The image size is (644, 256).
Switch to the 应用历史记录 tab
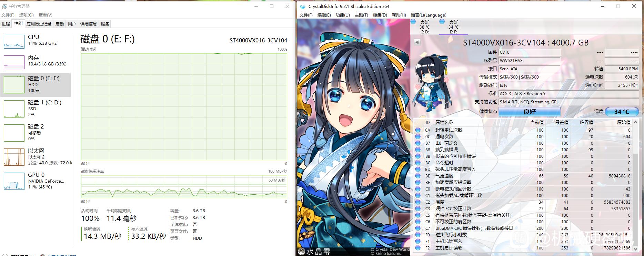pyautogui.click(x=39, y=24)
